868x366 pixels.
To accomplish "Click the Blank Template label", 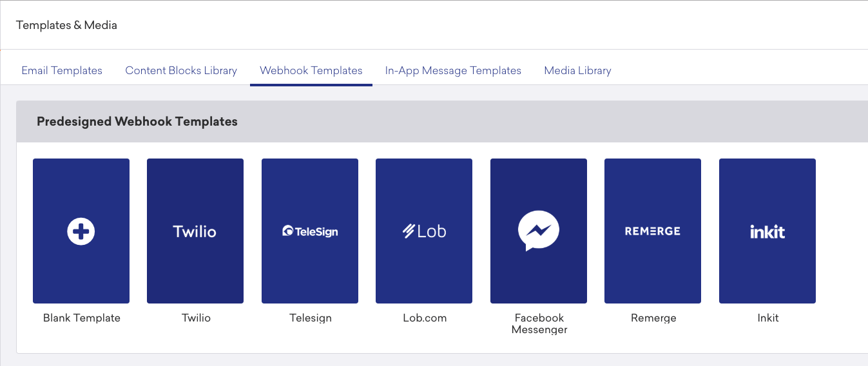I will tap(82, 318).
